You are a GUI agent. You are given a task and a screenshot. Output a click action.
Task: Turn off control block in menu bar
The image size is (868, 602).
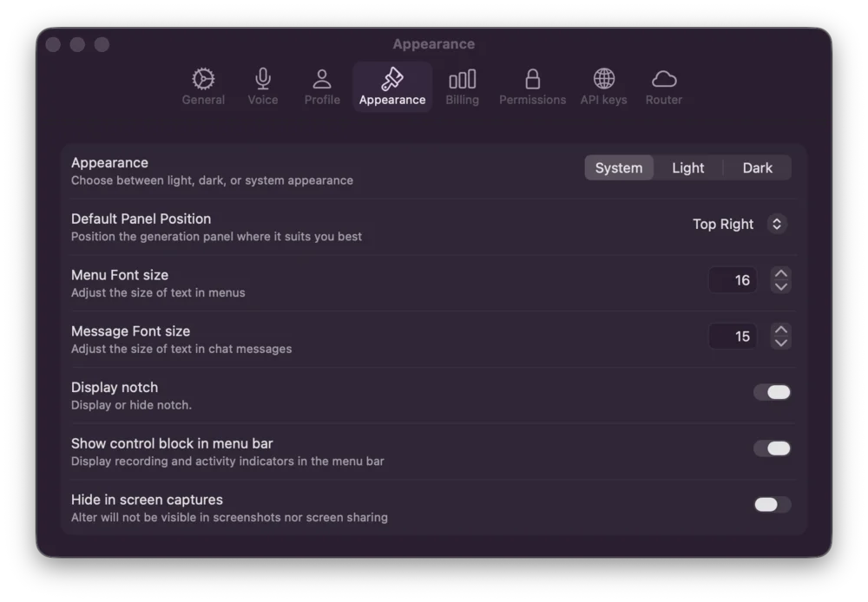pyautogui.click(x=772, y=448)
